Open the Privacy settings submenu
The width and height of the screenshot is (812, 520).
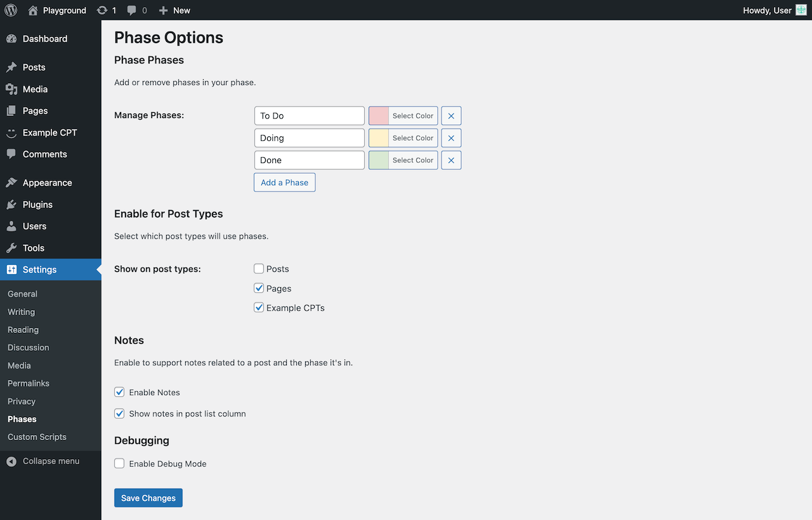click(x=22, y=401)
